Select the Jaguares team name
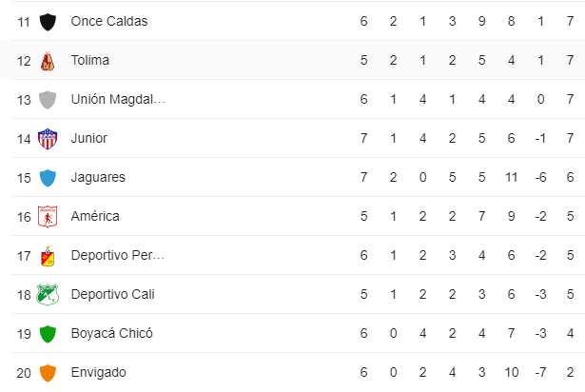The height and width of the screenshot is (392, 585). 98,177
